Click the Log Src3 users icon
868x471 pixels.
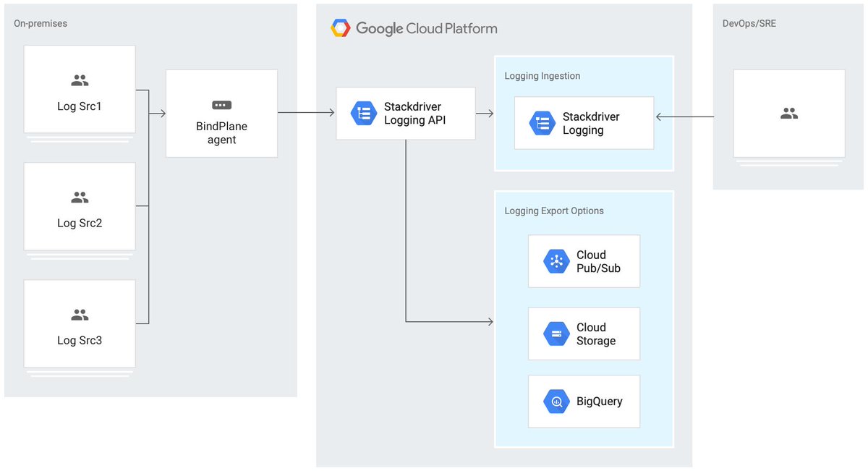tap(80, 315)
